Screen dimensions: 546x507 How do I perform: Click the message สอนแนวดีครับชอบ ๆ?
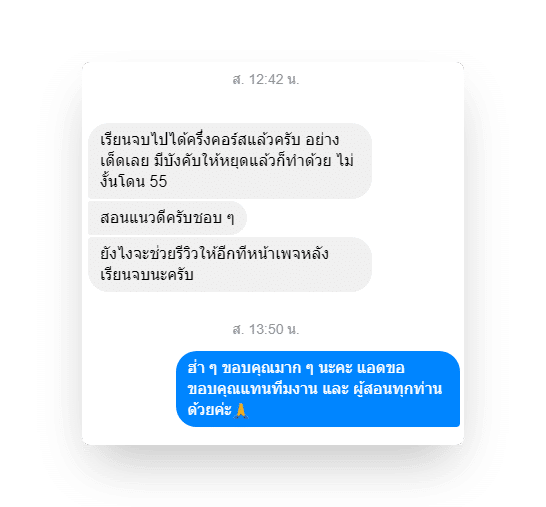(167, 218)
